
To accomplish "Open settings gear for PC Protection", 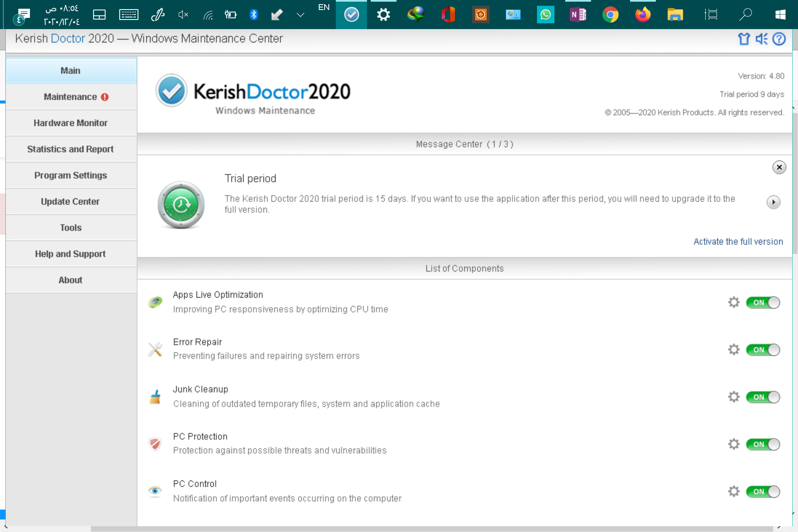I will 734,444.
